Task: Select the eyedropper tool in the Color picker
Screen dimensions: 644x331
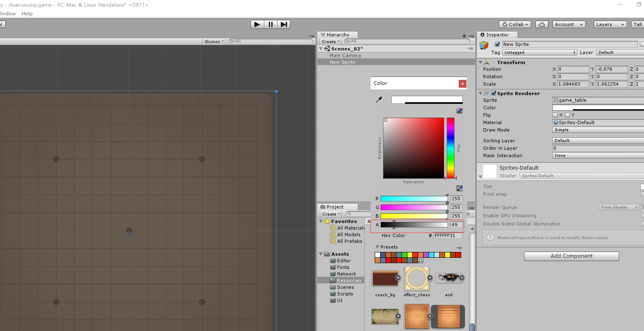Action: point(378,99)
